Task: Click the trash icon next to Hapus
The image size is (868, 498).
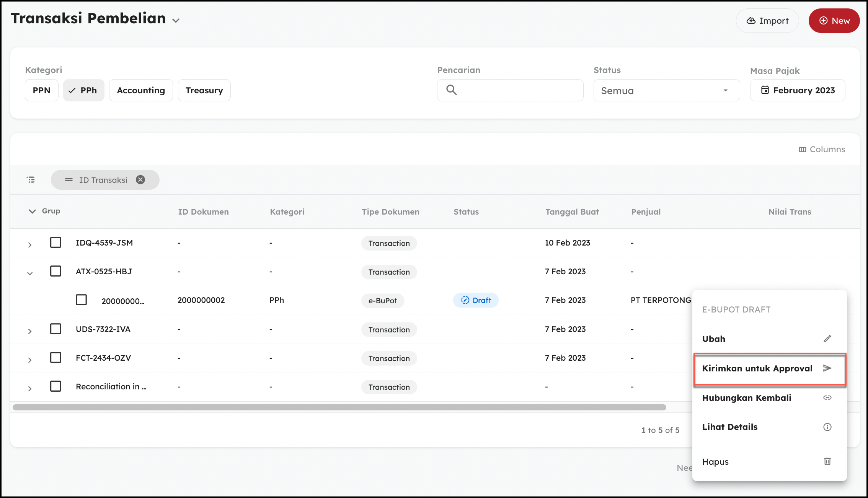Action: pyautogui.click(x=827, y=462)
